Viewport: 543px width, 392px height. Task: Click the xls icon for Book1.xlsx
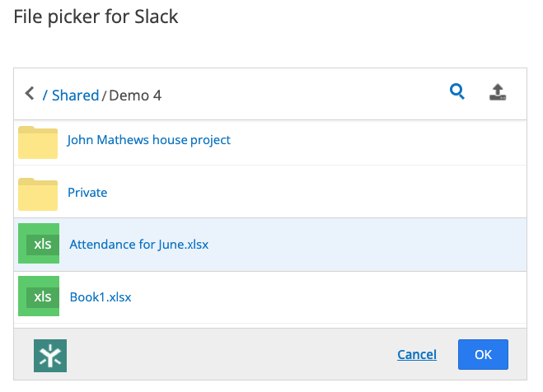(x=39, y=296)
